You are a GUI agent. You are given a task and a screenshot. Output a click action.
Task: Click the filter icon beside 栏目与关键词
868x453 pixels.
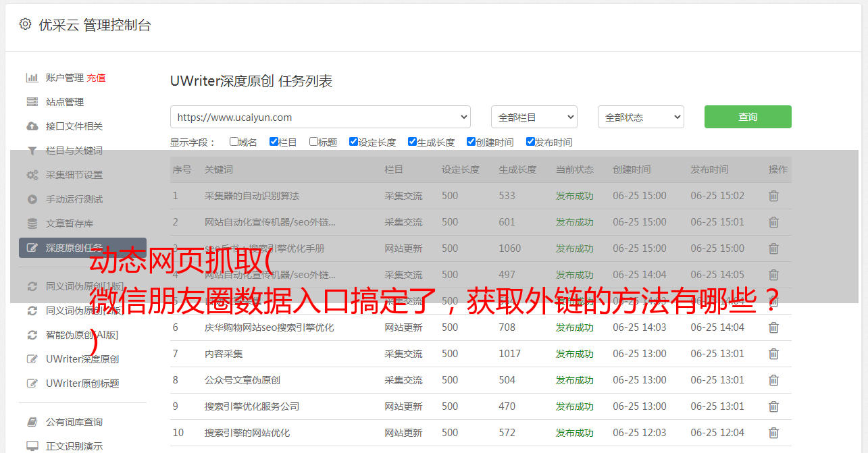point(32,151)
